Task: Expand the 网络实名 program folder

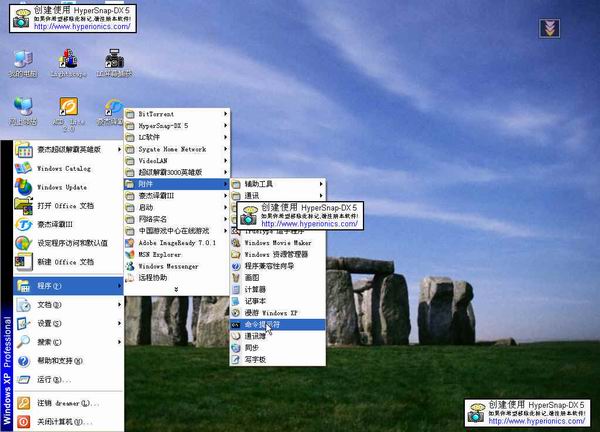Action: (177, 219)
